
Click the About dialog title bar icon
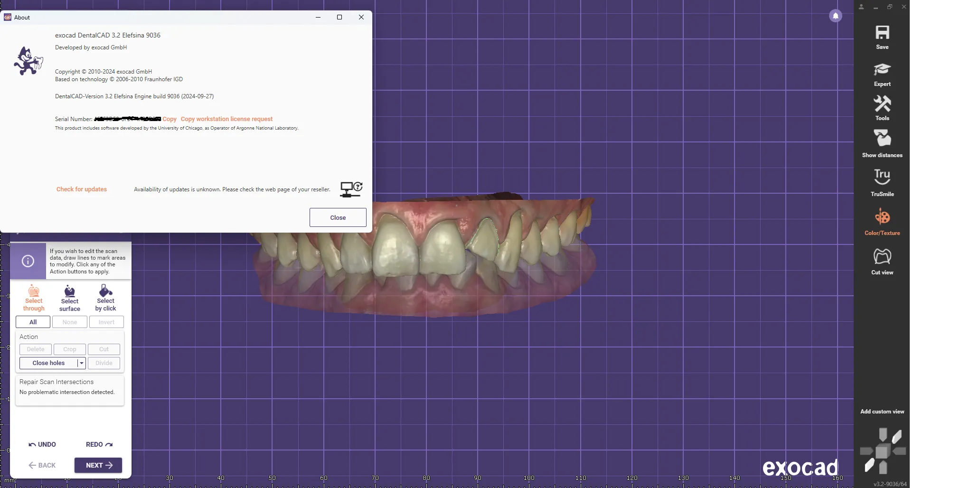(8, 17)
